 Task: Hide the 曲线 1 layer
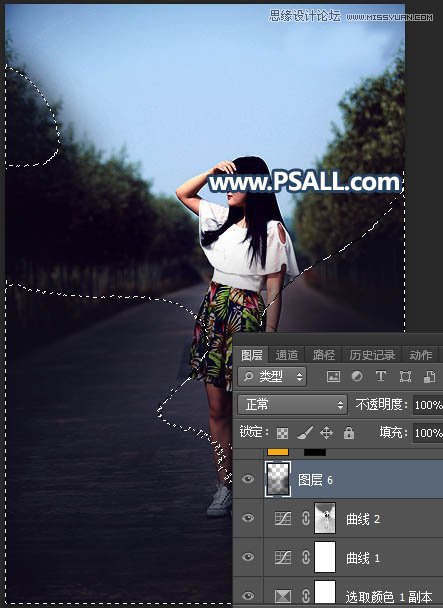(248, 557)
